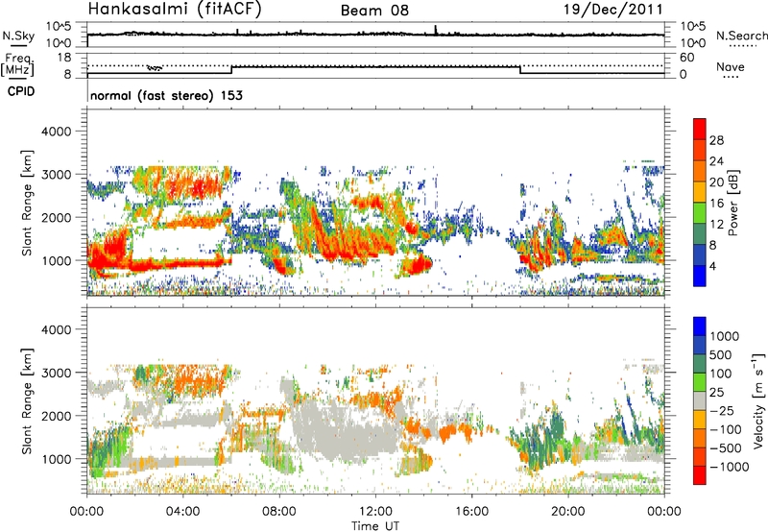Click the 'Power [dB]' color bar title
This screenshot has width=768, height=532.
click(x=733, y=203)
